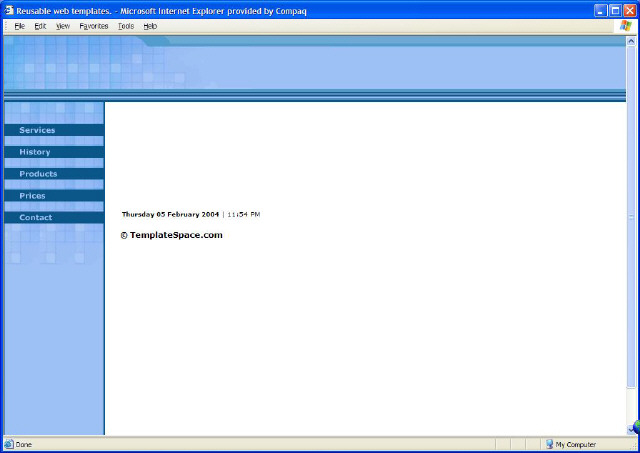Open the Tools menu
This screenshot has width=640, height=453.
pos(126,26)
